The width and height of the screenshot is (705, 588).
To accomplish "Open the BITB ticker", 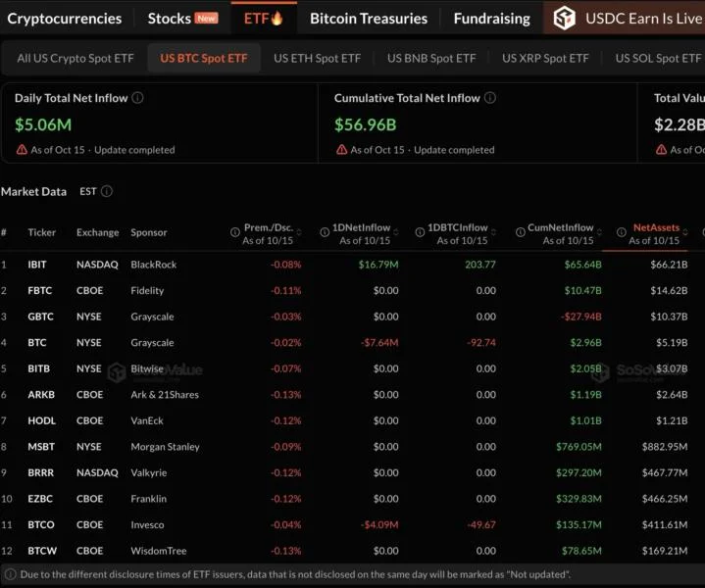I will pos(38,369).
